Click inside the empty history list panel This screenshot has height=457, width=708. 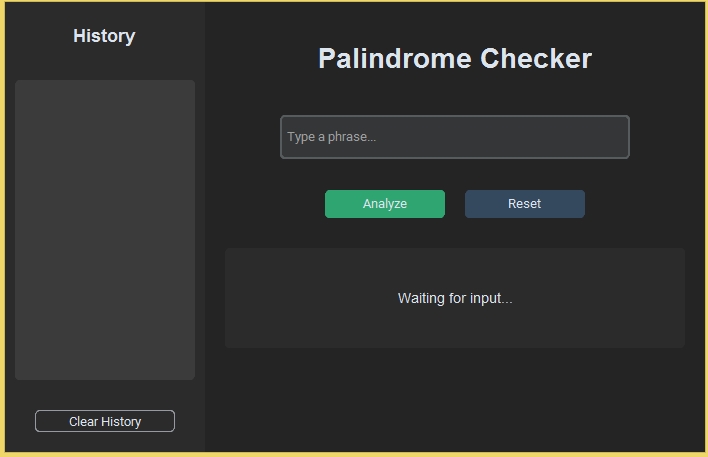(105, 230)
